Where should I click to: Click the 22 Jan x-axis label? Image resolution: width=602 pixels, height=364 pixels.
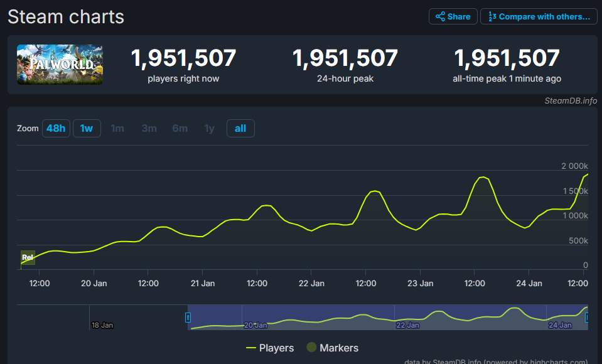tap(311, 284)
